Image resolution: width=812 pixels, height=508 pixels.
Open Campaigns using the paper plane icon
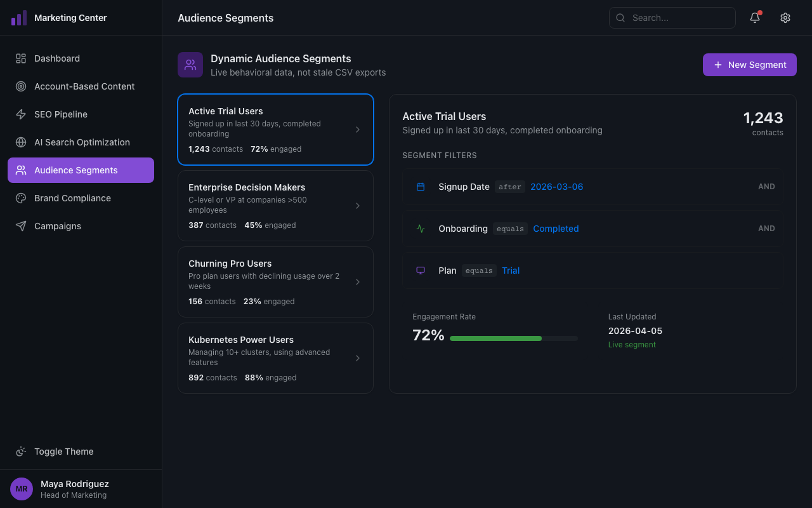click(x=21, y=226)
